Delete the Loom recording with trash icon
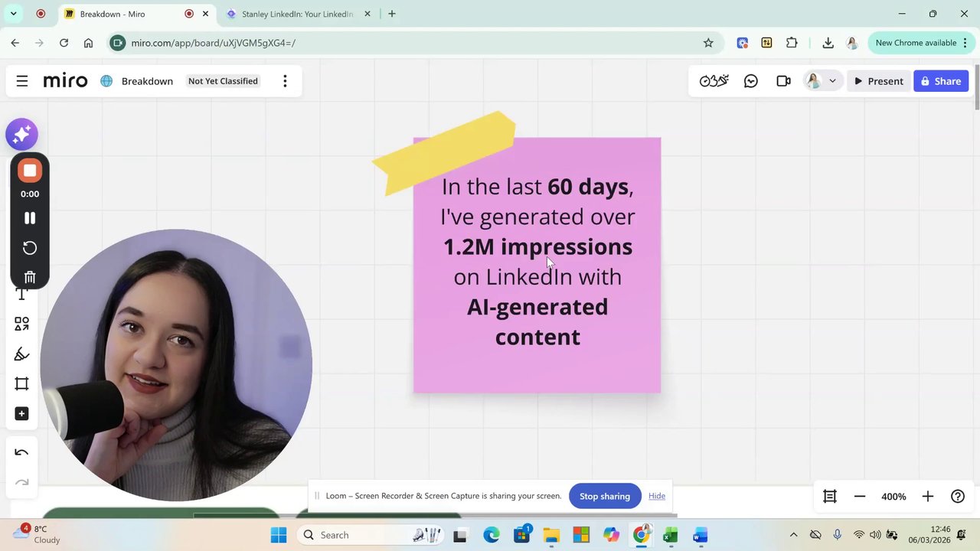This screenshot has height=551, width=980. [x=30, y=277]
